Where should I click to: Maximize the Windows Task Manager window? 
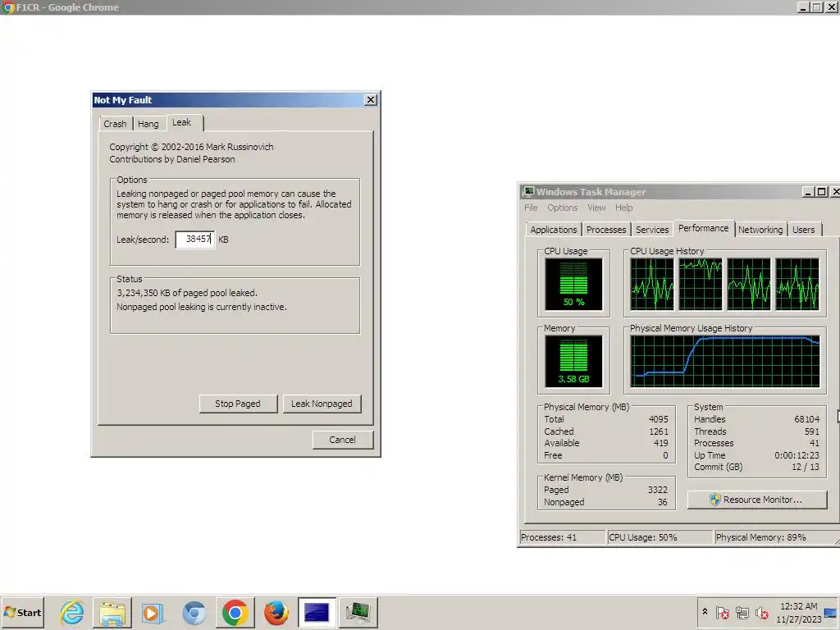click(x=821, y=192)
